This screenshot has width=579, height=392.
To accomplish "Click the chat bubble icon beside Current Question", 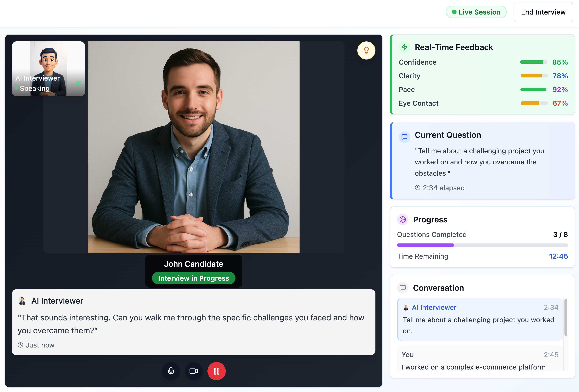I will click(404, 137).
